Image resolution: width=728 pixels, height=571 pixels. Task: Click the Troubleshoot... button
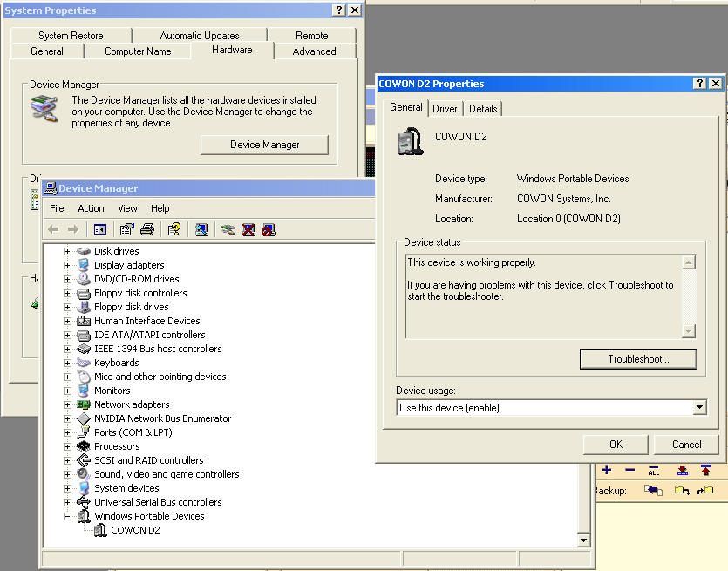click(638, 359)
